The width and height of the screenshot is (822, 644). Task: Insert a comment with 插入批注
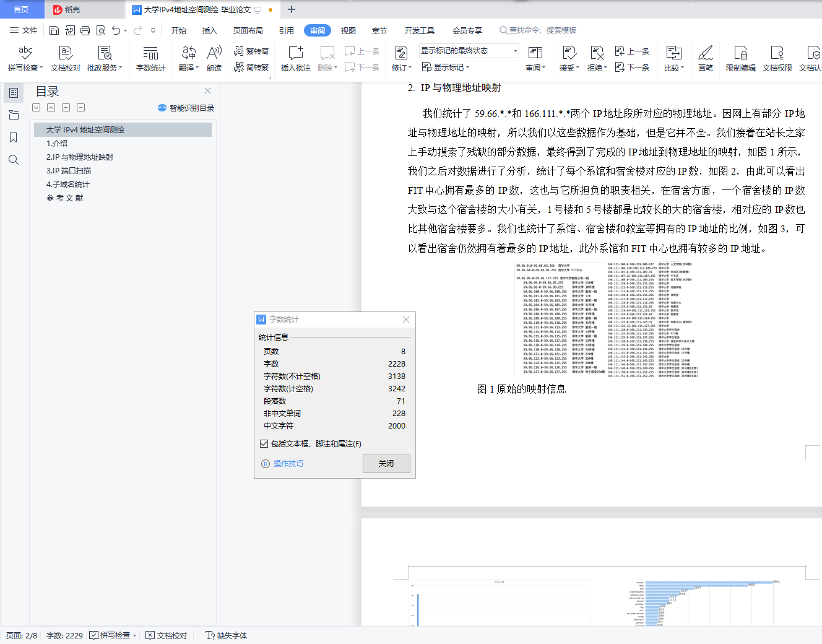(296, 59)
